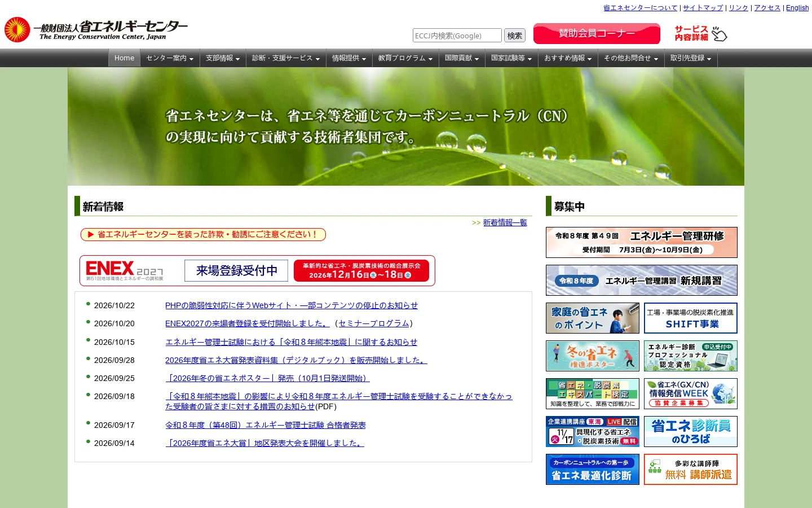Open the 賛助会員コーナー button
The height and width of the screenshot is (508, 812).
pyautogui.click(x=597, y=33)
